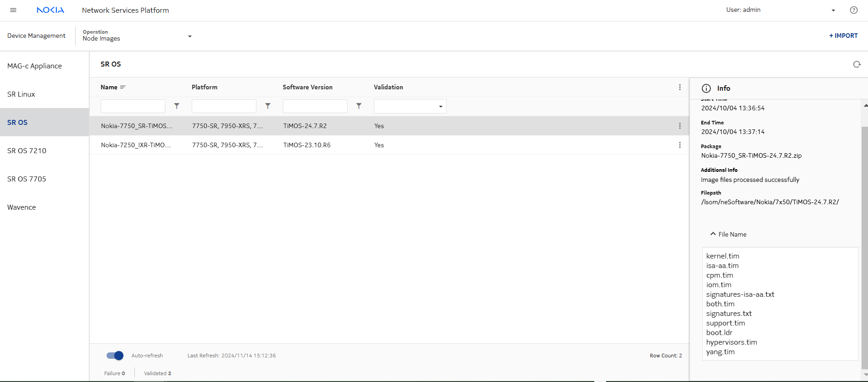Click the filter icon for Platform column
This screenshot has width=868, height=382.
268,106
